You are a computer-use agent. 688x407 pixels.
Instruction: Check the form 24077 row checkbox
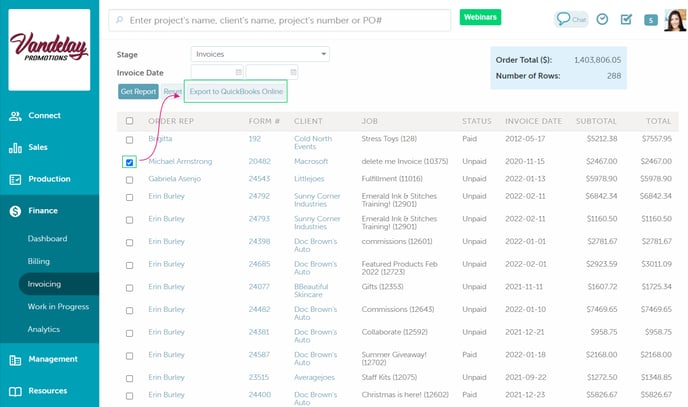[129, 288]
